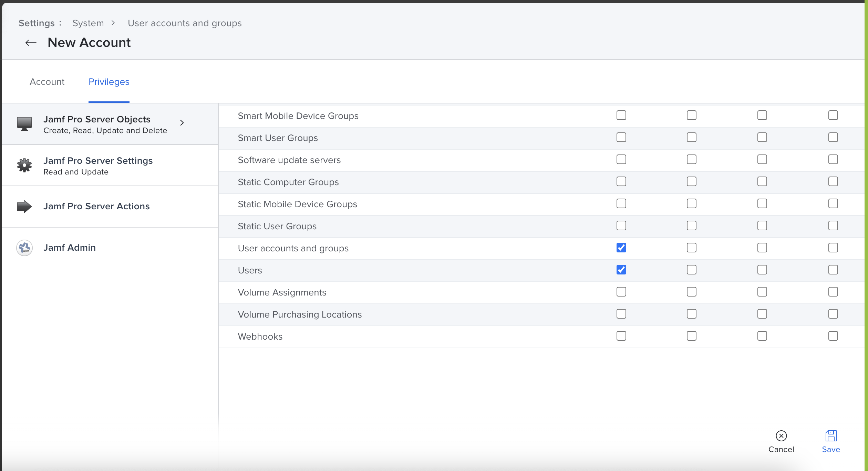Click the Volume Purchasing Locations label
Viewport: 868px width, 471px height.
(300, 314)
